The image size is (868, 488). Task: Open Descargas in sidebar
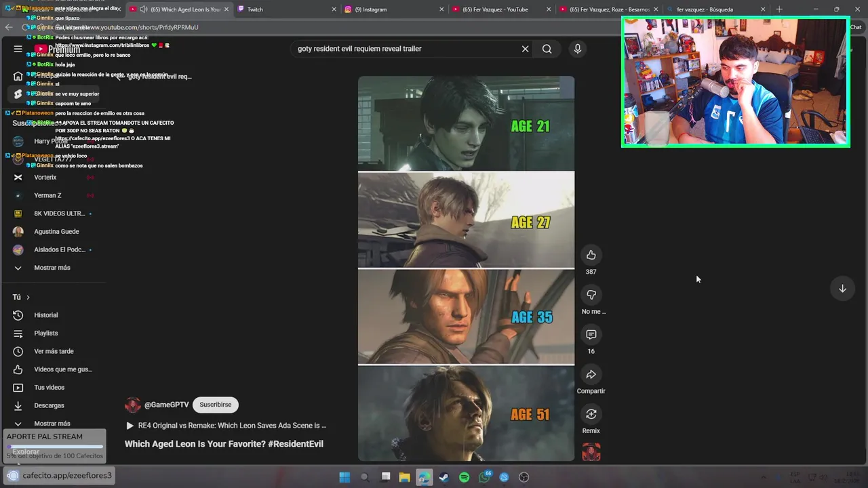click(x=49, y=405)
